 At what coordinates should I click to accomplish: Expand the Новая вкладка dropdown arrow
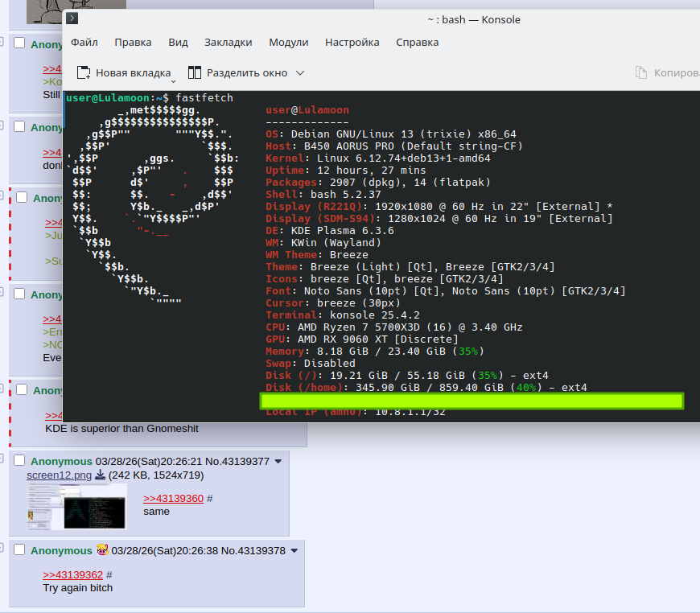pos(173,81)
